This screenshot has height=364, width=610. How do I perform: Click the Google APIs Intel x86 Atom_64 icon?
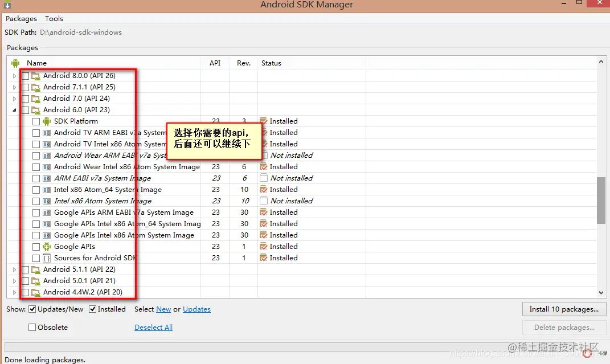tap(47, 224)
